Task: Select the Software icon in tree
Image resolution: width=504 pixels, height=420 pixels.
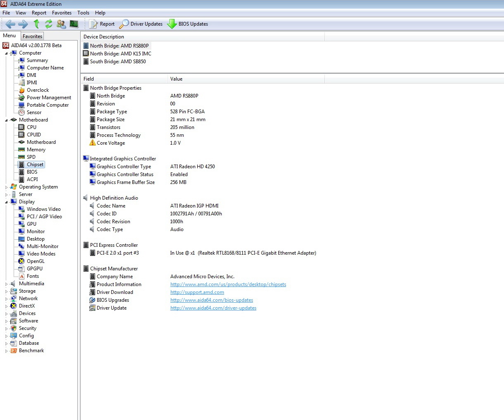Action: [14, 321]
